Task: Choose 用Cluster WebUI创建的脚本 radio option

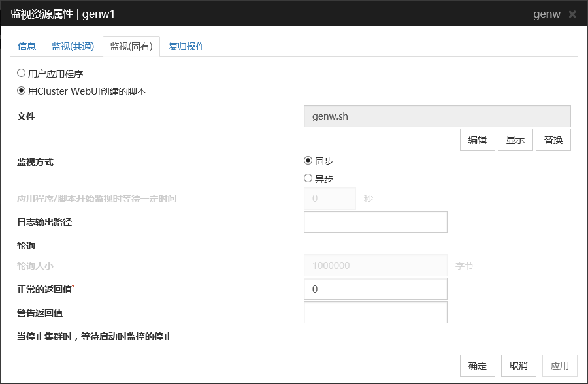Action: 21,91
